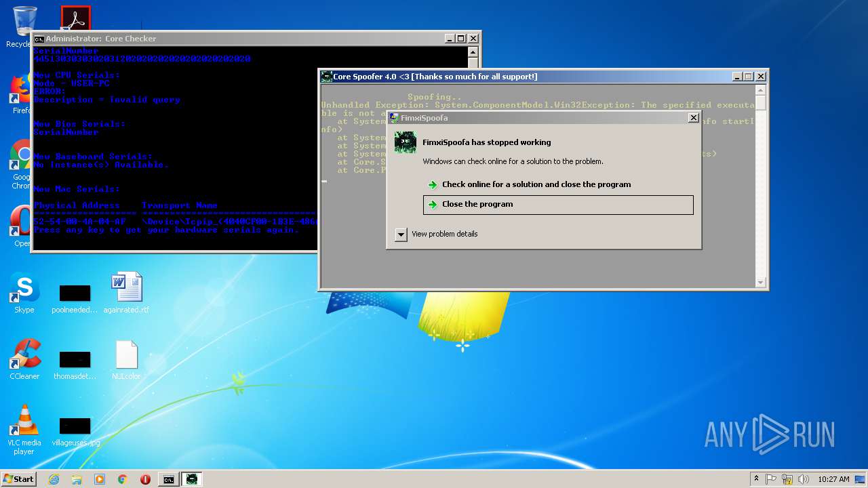Open the network tray icon

click(787, 479)
